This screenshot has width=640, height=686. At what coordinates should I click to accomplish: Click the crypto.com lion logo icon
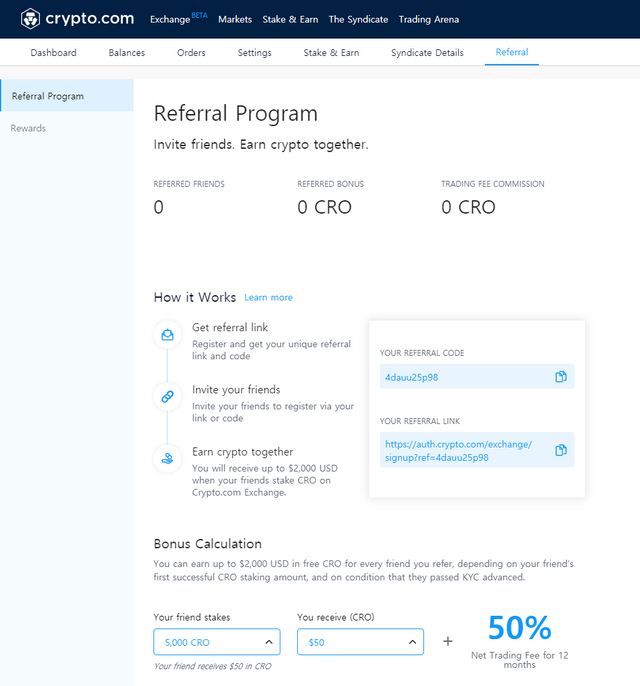(30, 19)
